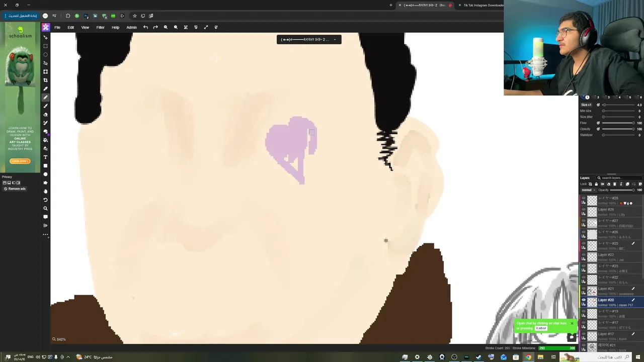Click the Zoom out magnifier icon
Screen dimensions: 644x362
[176, 27]
